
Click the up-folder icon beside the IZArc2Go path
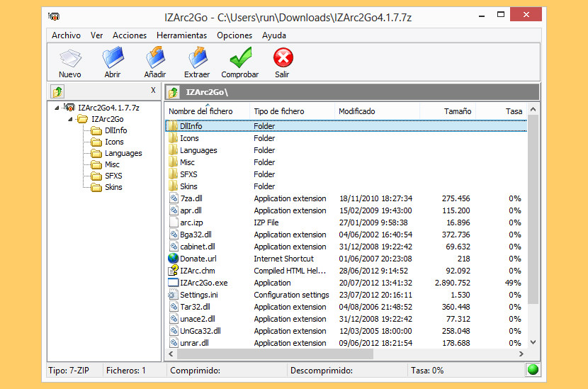tap(173, 92)
